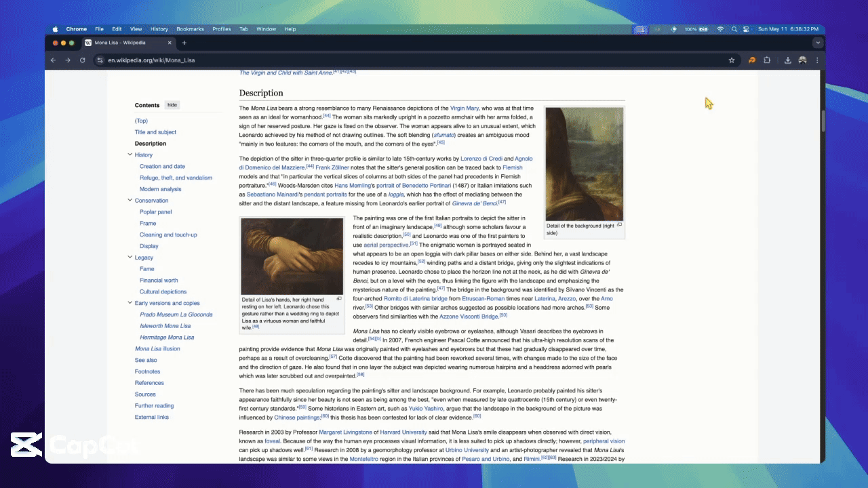
Task: Hide the Contents sidebar
Action: click(x=172, y=105)
